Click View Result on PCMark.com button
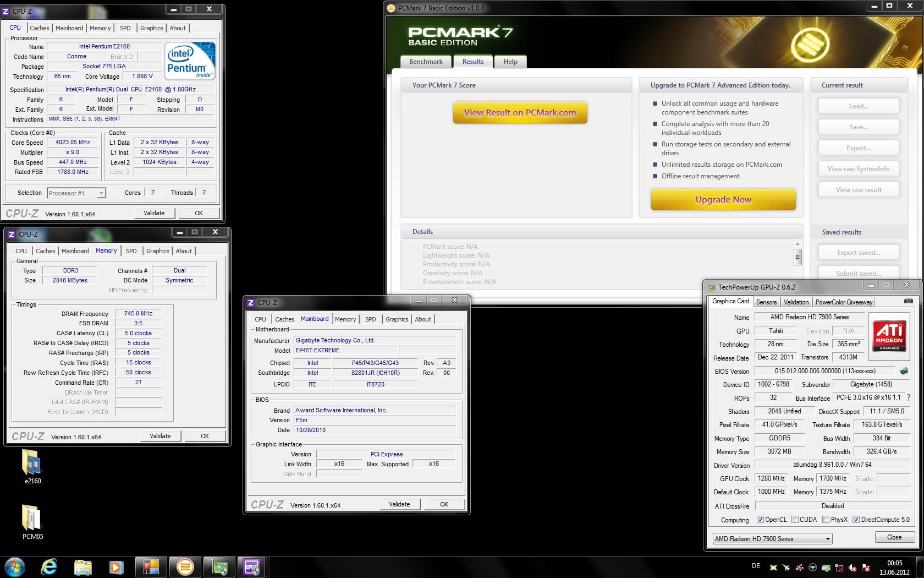Screen dimensions: 924x578 point(520,112)
